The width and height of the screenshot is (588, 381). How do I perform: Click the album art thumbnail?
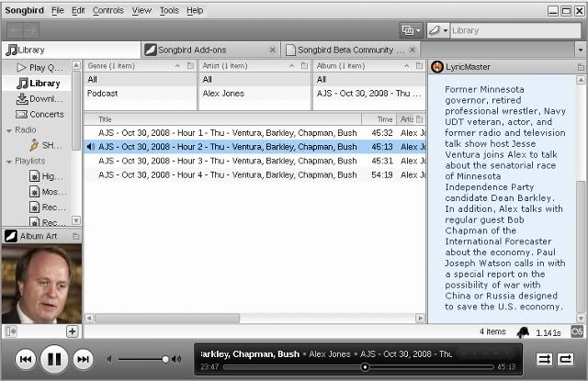coord(41,284)
